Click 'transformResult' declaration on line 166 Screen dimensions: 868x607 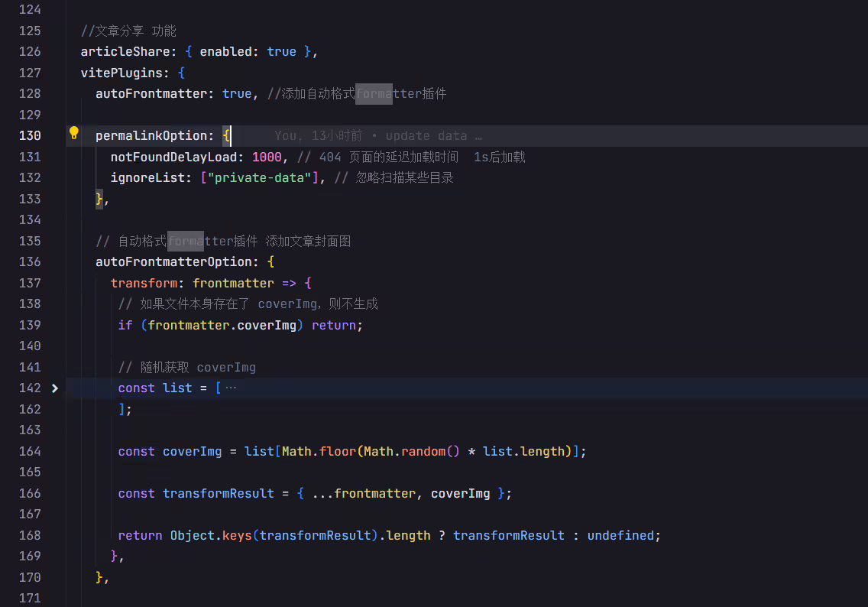[218, 493]
